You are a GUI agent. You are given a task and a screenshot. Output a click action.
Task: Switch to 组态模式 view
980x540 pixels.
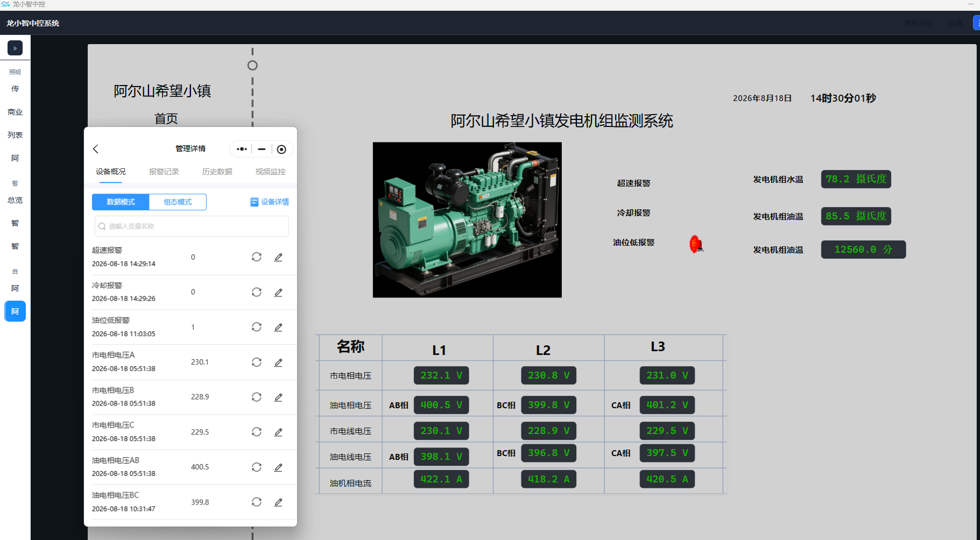point(178,202)
